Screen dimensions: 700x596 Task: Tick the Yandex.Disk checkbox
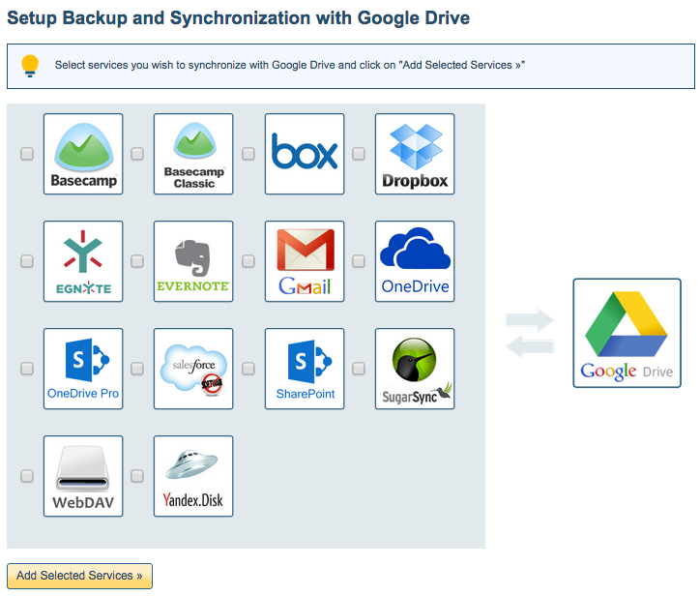(137, 476)
